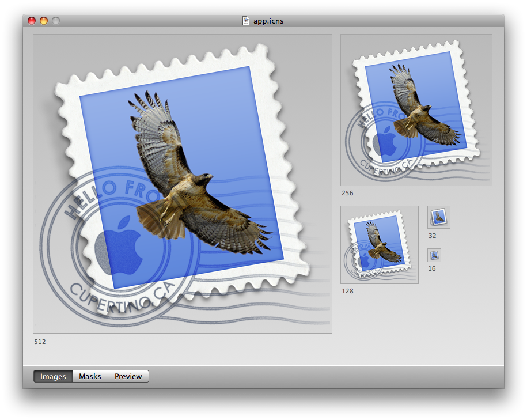
Task: Open the Preview tab
Action: click(128, 376)
